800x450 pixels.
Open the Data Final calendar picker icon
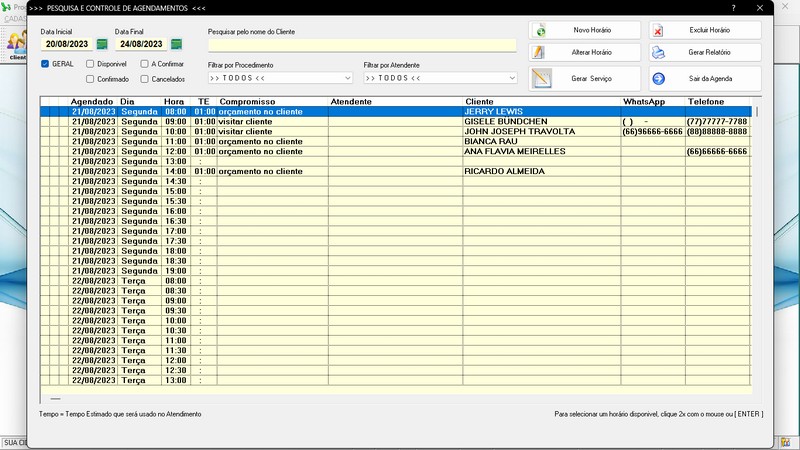tap(177, 44)
